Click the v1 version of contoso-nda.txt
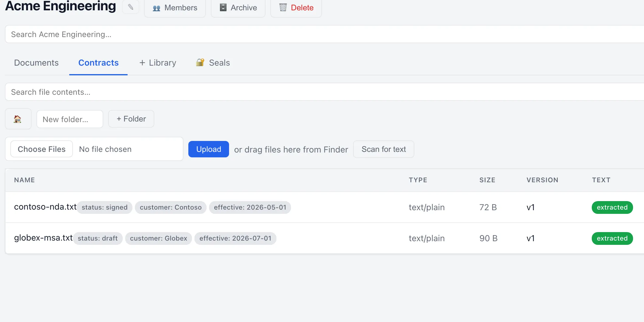Screen dimensions: 644x322 point(531,207)
